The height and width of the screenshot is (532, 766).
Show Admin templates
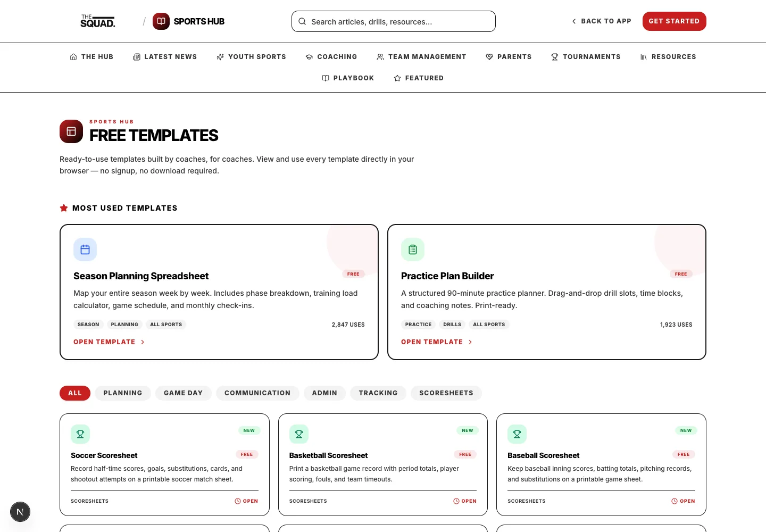pyautogui.click(x=324, y=393)
